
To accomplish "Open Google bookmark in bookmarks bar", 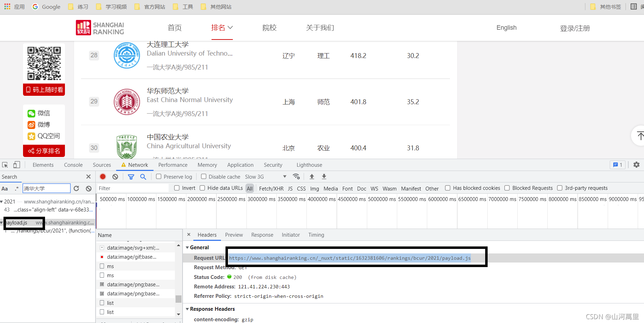I will click(46, 7).
